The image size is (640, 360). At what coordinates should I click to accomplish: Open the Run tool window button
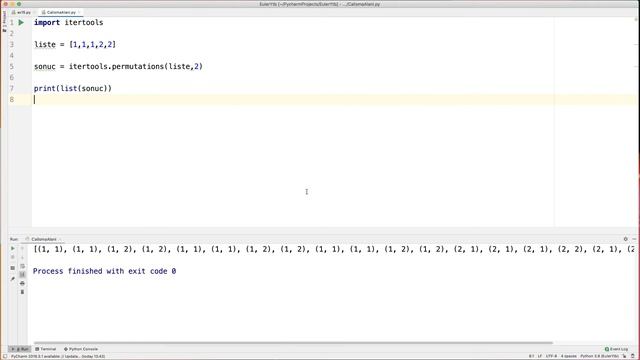(20, 349)
